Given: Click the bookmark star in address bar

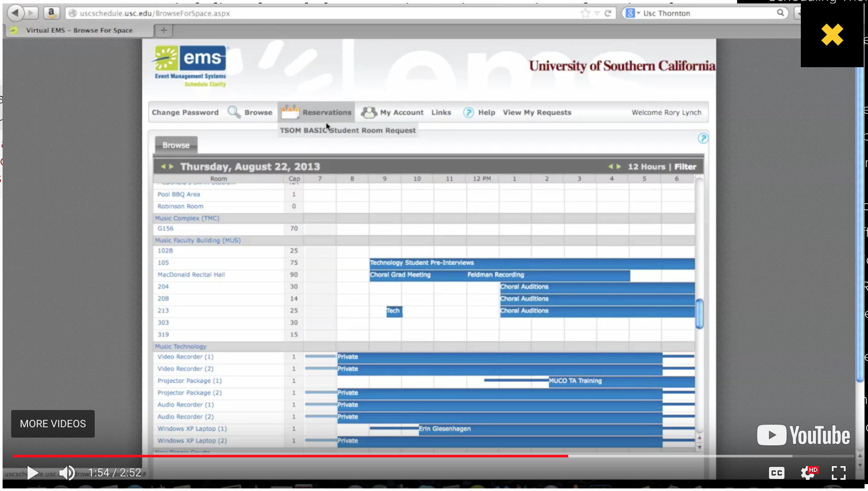Looking at the screenshot, I should click(585, 13).
